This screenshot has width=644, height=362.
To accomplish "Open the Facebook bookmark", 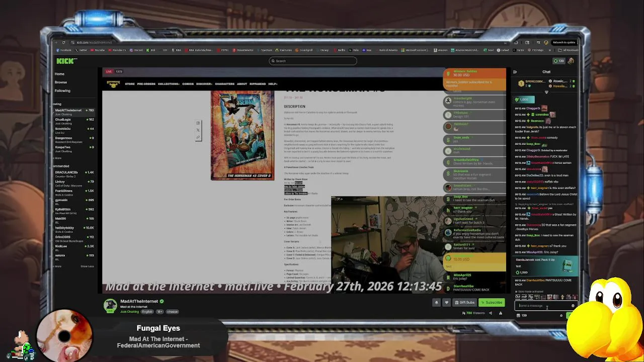I will click(x=64, y=50).
